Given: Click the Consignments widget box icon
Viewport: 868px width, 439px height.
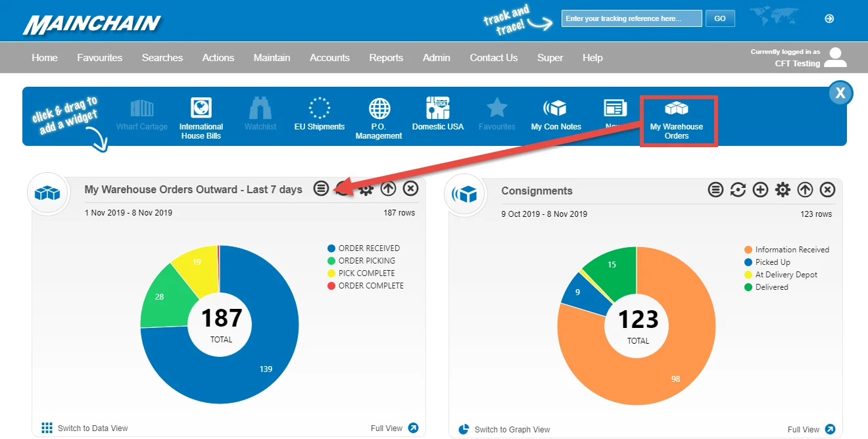Looking at the screenshot, I should pos(466,194).
